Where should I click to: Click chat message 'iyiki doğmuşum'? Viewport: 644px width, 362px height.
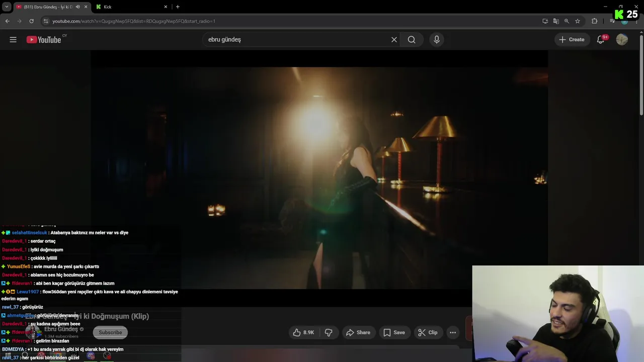pos(46,250)
